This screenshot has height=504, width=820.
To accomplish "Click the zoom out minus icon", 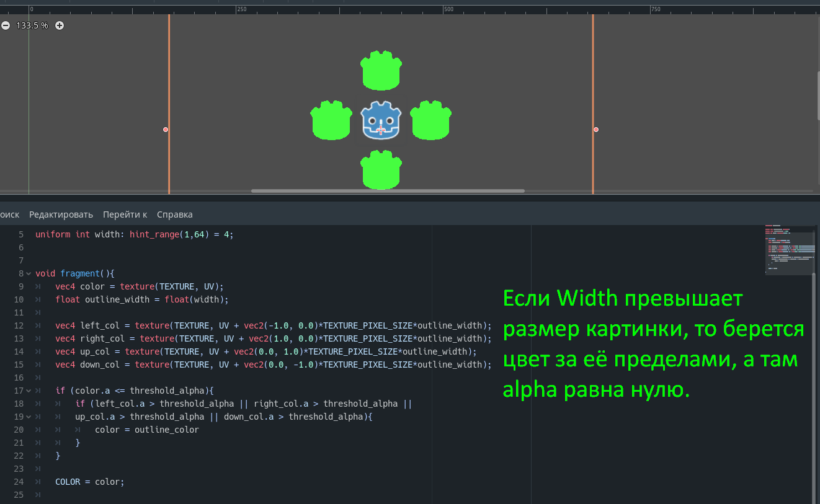I will 6,25.
